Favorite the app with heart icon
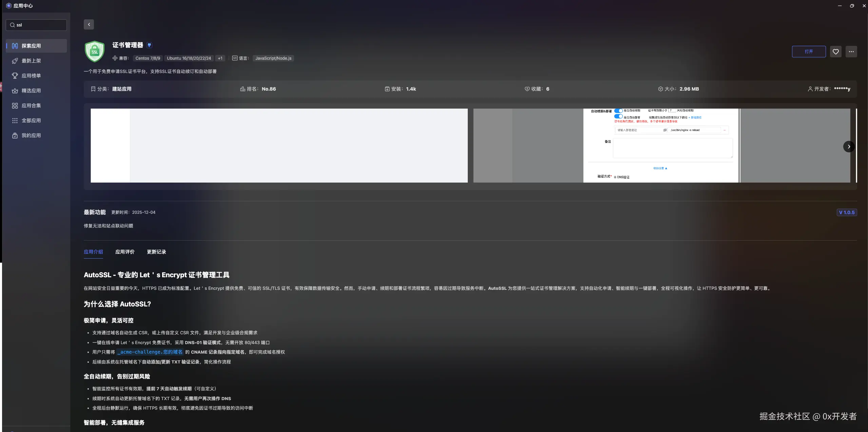Screen dimensions: 868x432 835,52
